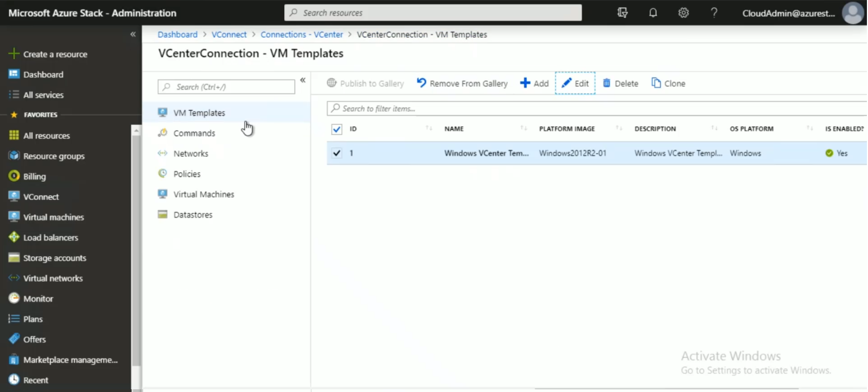The height and width of the screenshot is (392, 868).
Task: Open the notifications bell
Action: [653, 12]
